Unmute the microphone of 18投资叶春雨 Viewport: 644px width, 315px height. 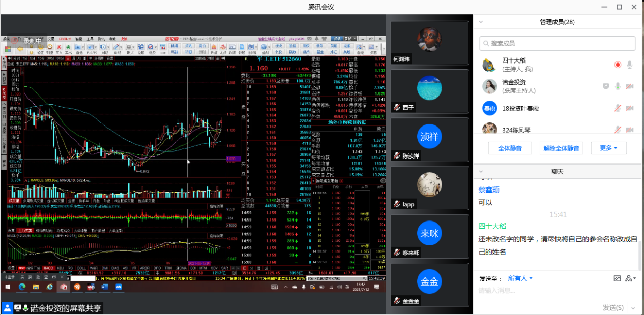[x=618, y=108]
